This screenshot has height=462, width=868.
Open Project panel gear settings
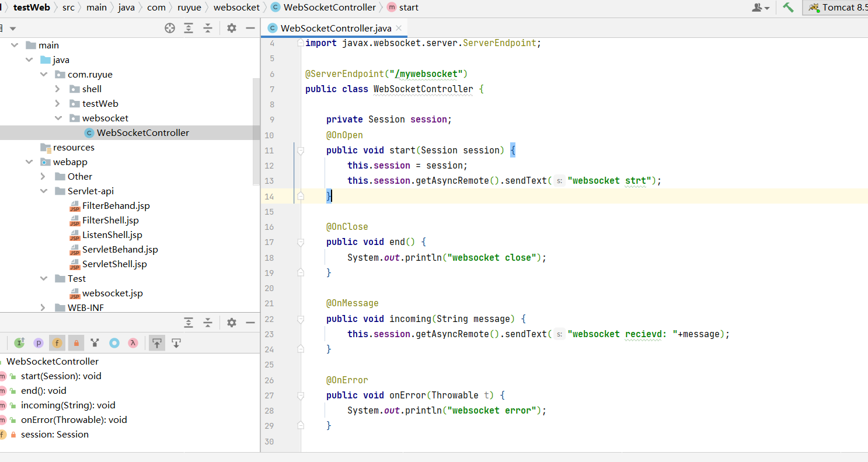click(x=232, y=28)
